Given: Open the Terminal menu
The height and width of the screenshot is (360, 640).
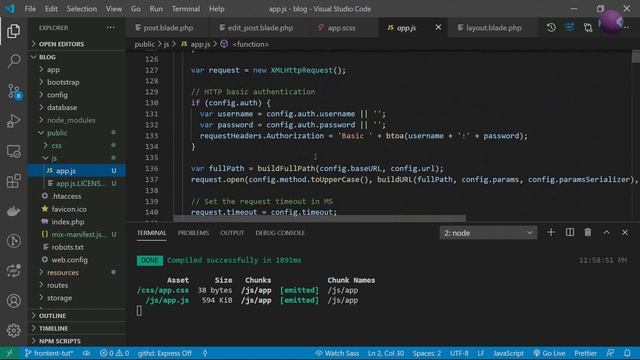Looking at the screenshot, I should [186, 9].
